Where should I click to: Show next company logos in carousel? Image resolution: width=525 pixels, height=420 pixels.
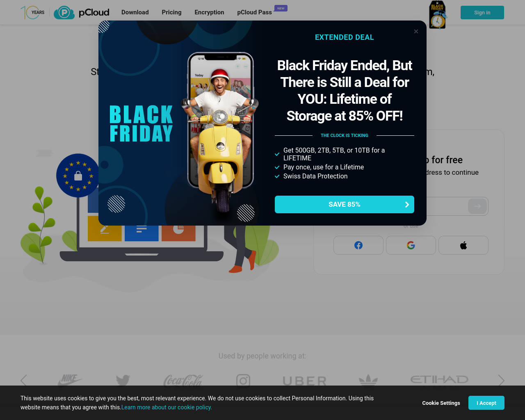[501, 381]
